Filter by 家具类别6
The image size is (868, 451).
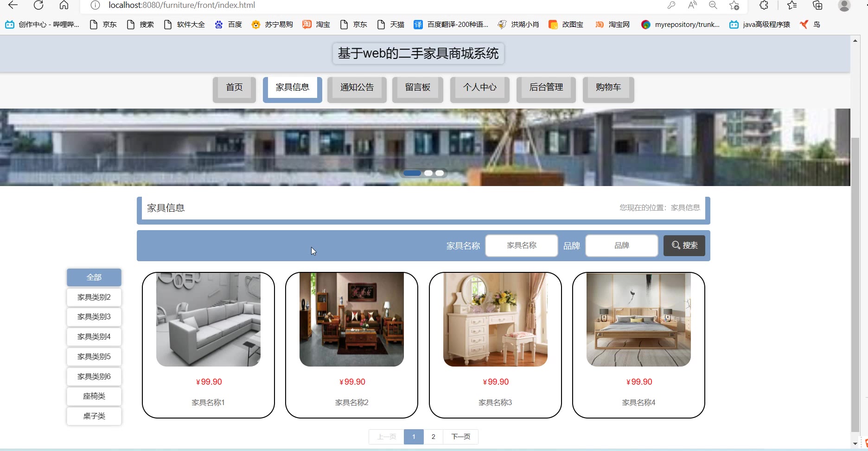pyautogui.click(x=94, y=377)
